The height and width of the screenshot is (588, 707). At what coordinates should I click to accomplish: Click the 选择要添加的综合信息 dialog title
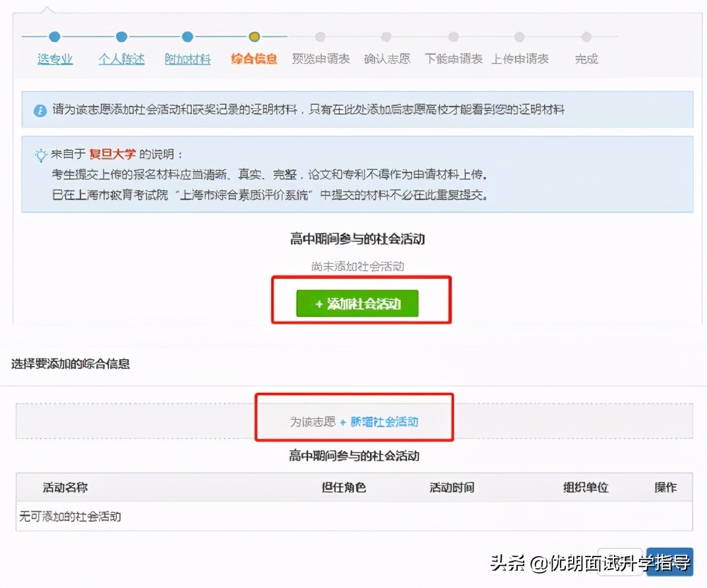point(71,364)
